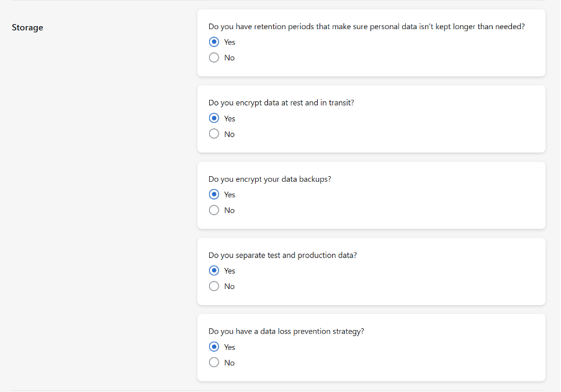Click the 'No' label text under data backups
The height and width of the screenshot is (392, 561).
[230, 210]
